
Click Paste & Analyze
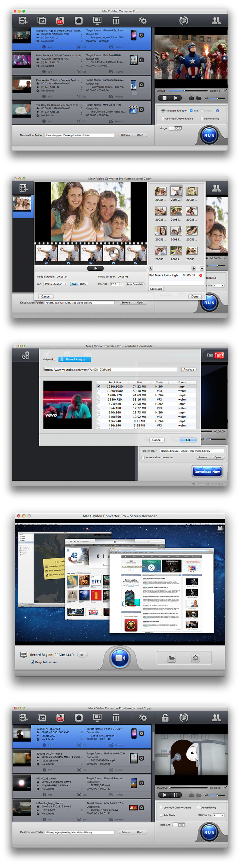coord(74,359)
